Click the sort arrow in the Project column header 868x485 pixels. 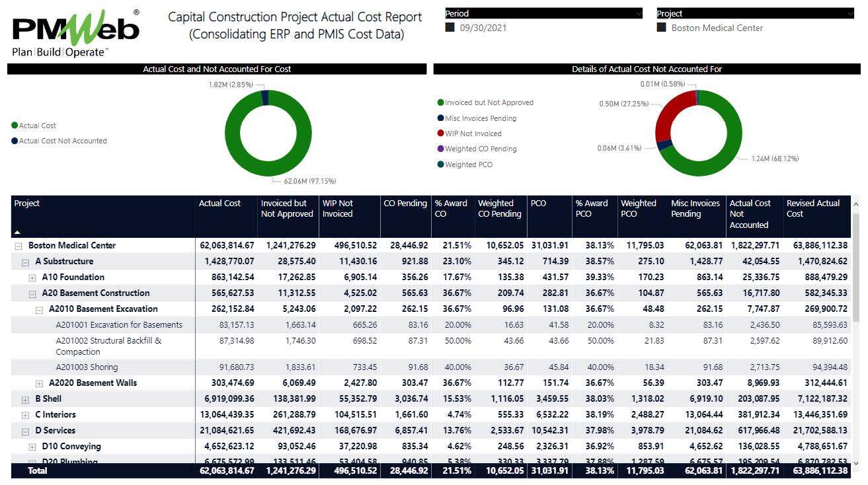pyautogui.click(x=17, y=233)
